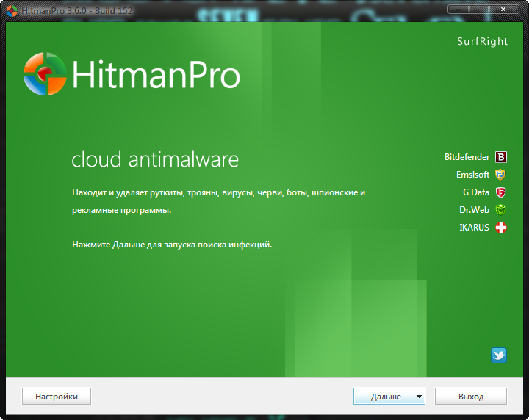Screen dimensions: 529x420
Task: Click the SurfRight brand text
Action: 483,41
